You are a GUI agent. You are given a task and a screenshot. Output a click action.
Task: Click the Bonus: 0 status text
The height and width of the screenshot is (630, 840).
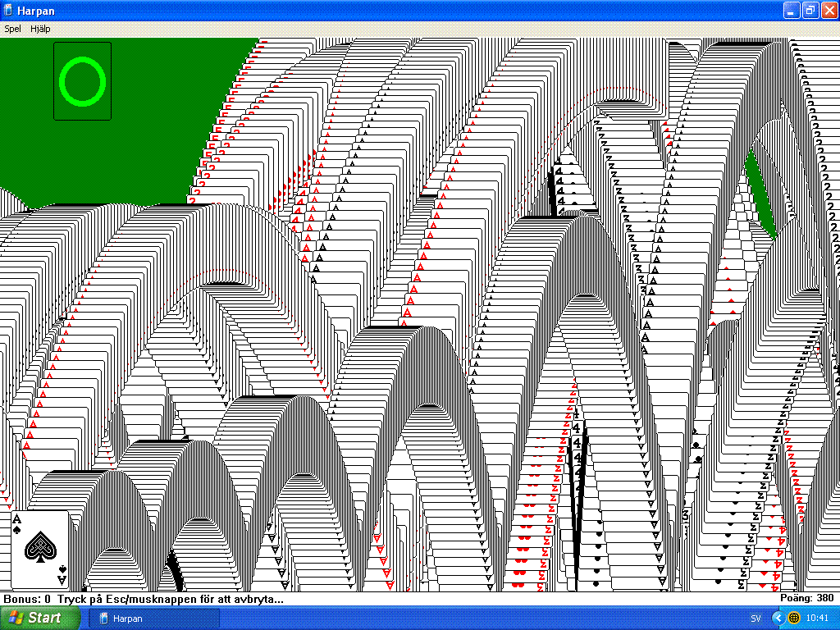(x=27, y=599)
